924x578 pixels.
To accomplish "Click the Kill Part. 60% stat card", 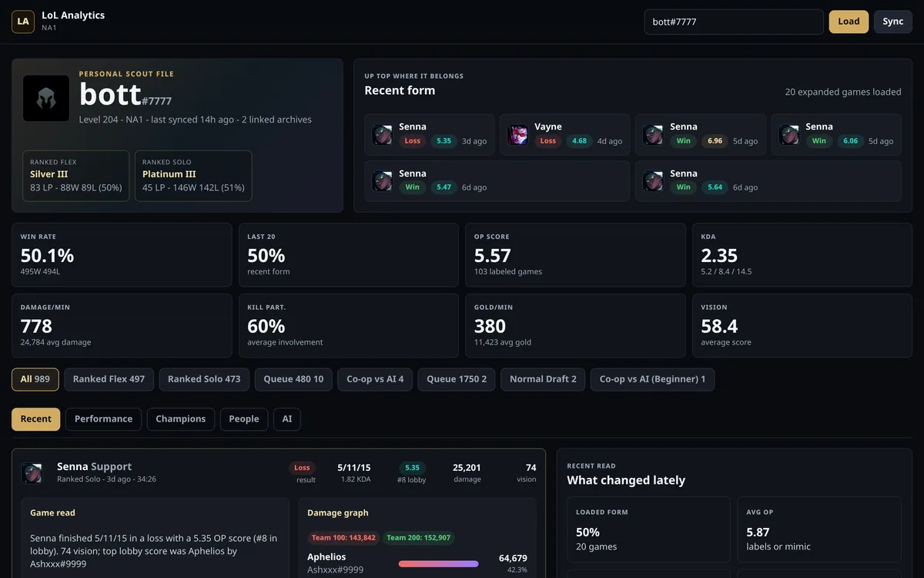I will tap(348, 325).
